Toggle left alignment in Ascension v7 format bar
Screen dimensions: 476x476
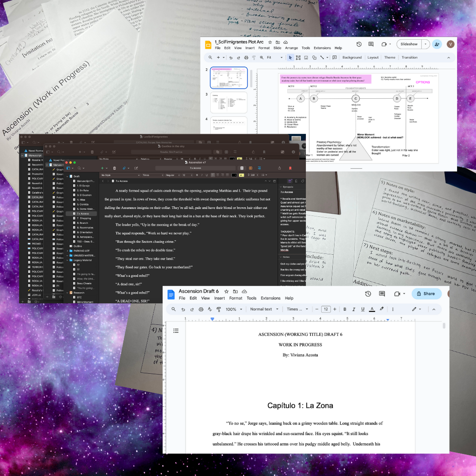click(213, 175)
